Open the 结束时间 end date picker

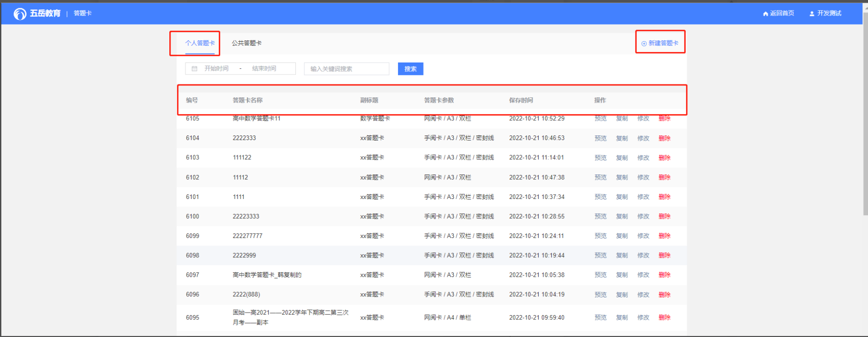point(264,69)
